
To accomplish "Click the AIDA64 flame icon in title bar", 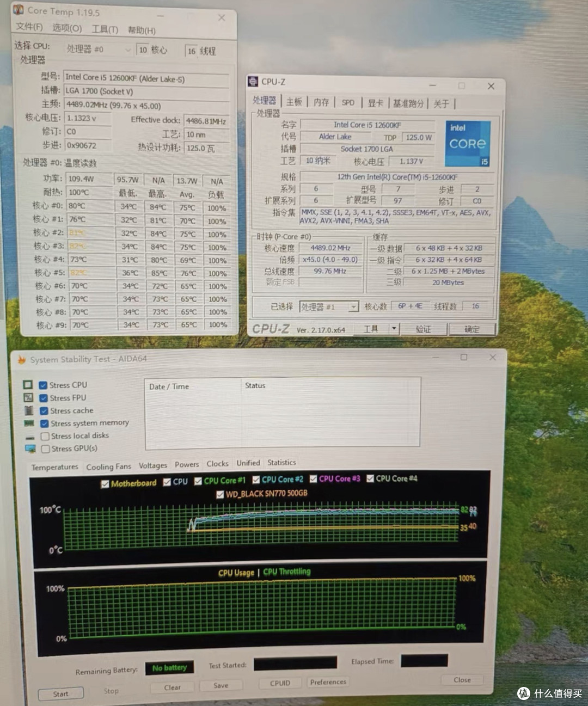I will [x=22, y=360].
